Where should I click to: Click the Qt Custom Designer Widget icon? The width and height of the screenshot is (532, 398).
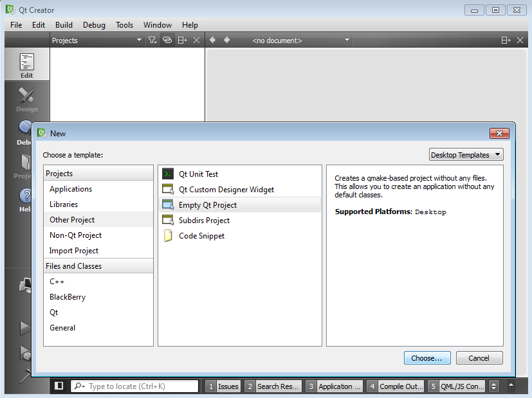[168, 189]
